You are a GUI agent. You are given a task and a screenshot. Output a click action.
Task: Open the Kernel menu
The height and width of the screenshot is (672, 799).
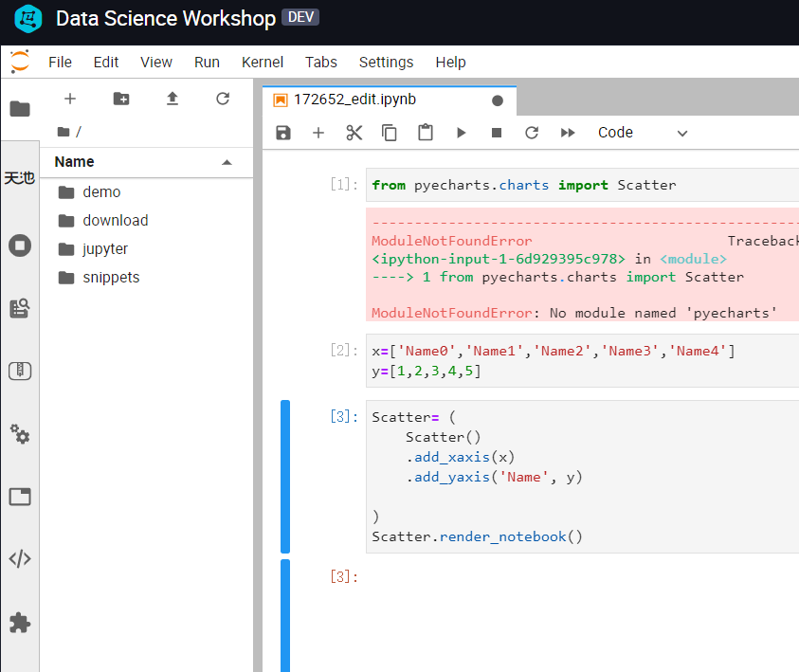263,63
